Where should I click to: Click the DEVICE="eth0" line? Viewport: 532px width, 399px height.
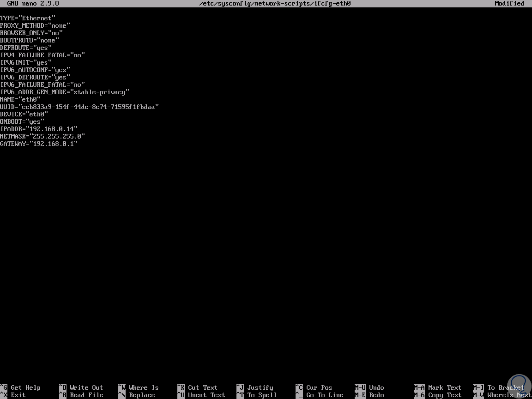[x=24, y=115]
